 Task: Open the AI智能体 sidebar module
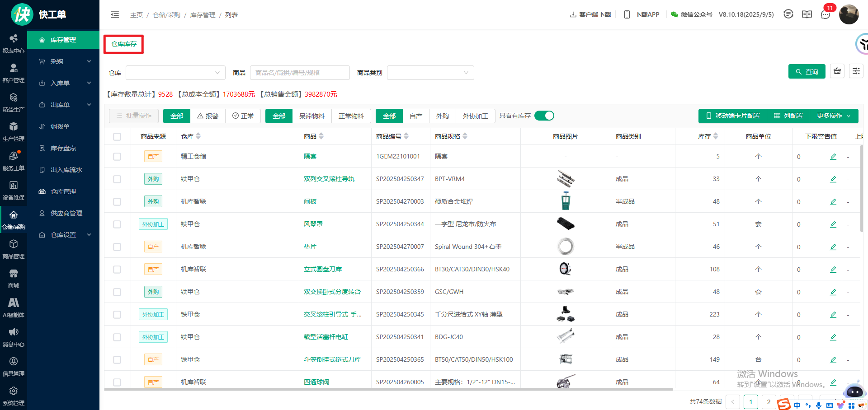tap(14, 307)
